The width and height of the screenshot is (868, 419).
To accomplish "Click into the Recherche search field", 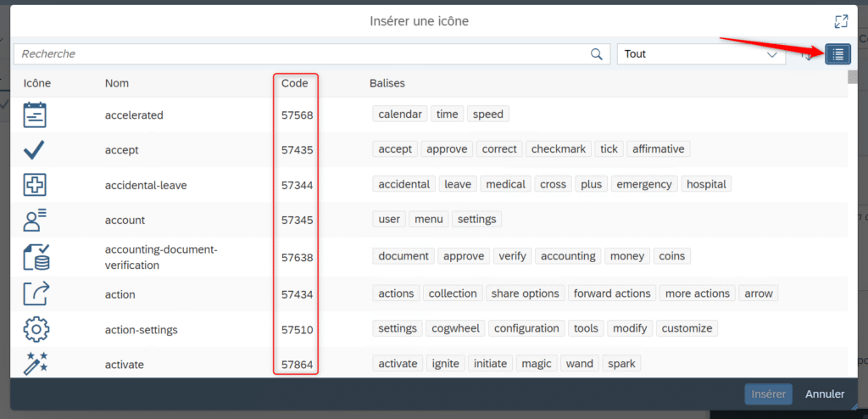I will pos(312,54).
